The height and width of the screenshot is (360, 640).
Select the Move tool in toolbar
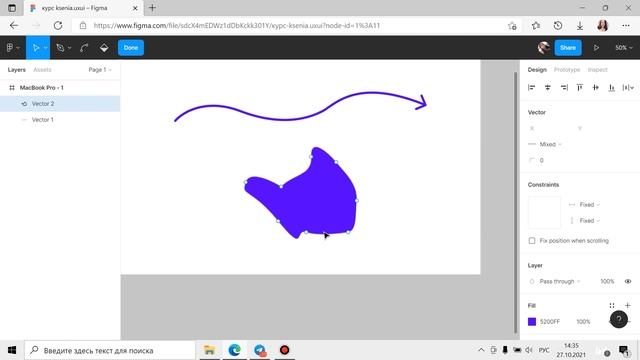click(x=36, y=48)
